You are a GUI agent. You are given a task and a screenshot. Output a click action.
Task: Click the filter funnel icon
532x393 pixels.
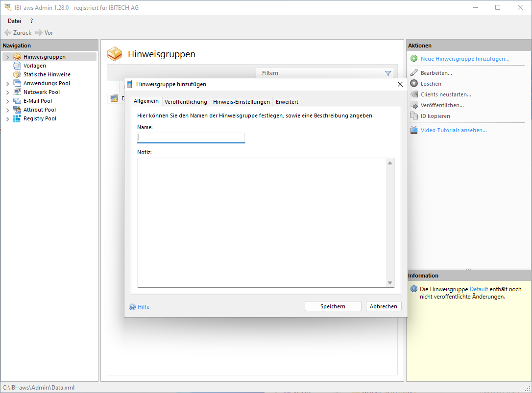point(388,73)
